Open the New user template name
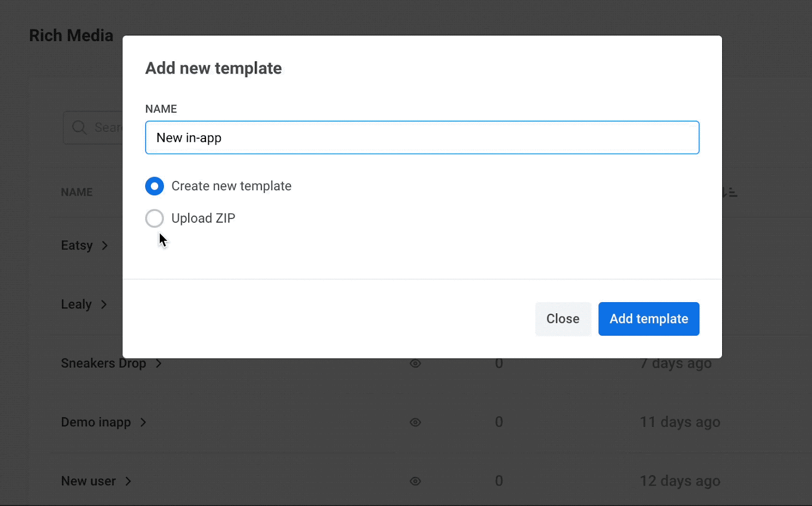The width and height of the screenshot is (812, 506). tap(88, 481)
